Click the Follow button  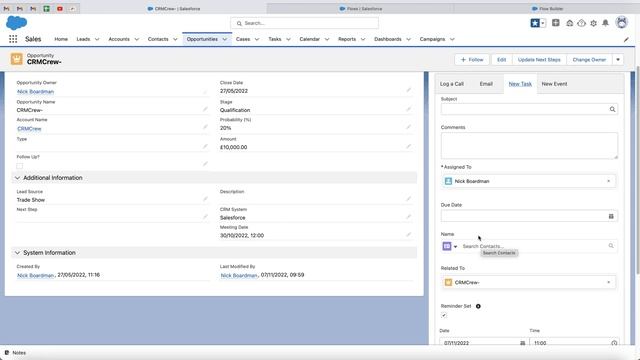pos(472,60)
